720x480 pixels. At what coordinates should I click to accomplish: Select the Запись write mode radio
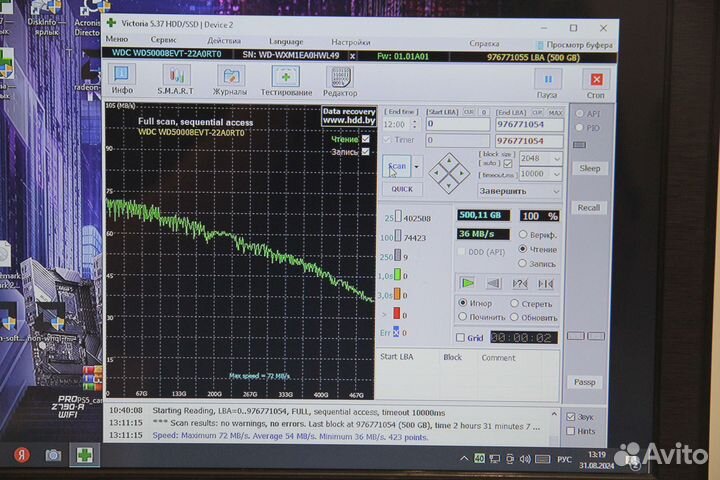[522, 264]
